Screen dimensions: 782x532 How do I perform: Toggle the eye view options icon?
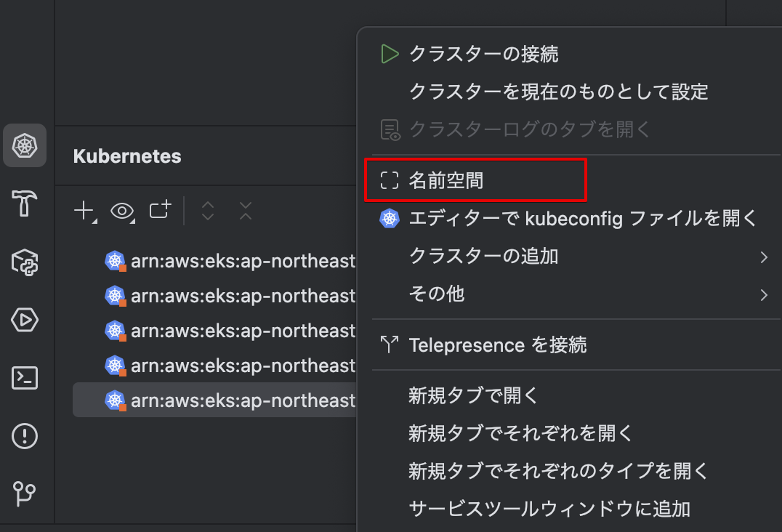click(122, 211)
